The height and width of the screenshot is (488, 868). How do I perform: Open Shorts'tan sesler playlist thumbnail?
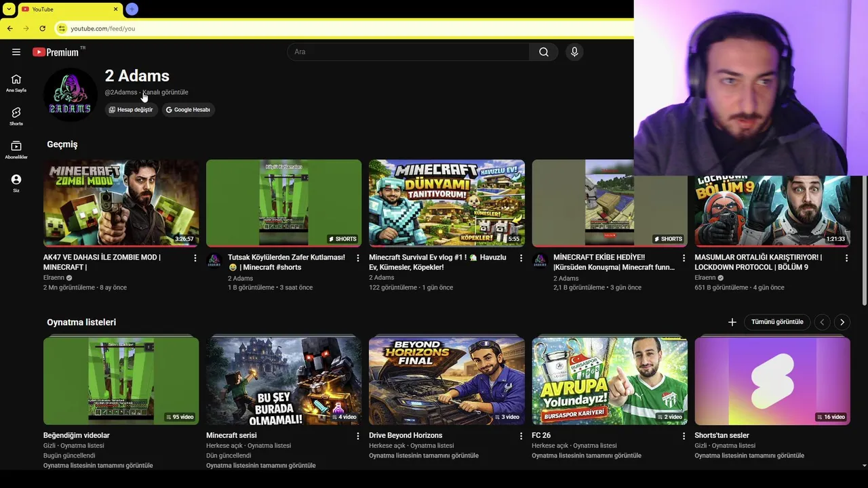click(772, 381)
